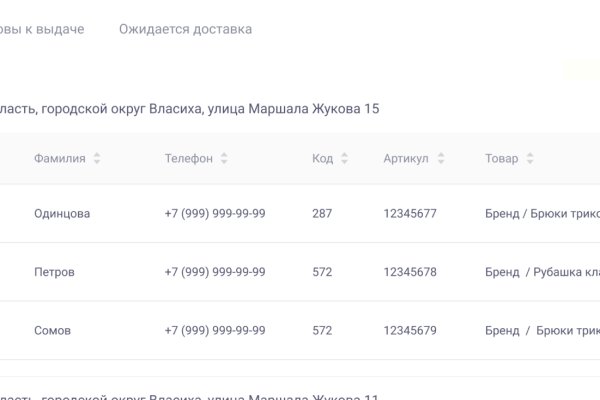
Task: Toggle sorting arrows for the Код column
Action: tap(344, 158)
